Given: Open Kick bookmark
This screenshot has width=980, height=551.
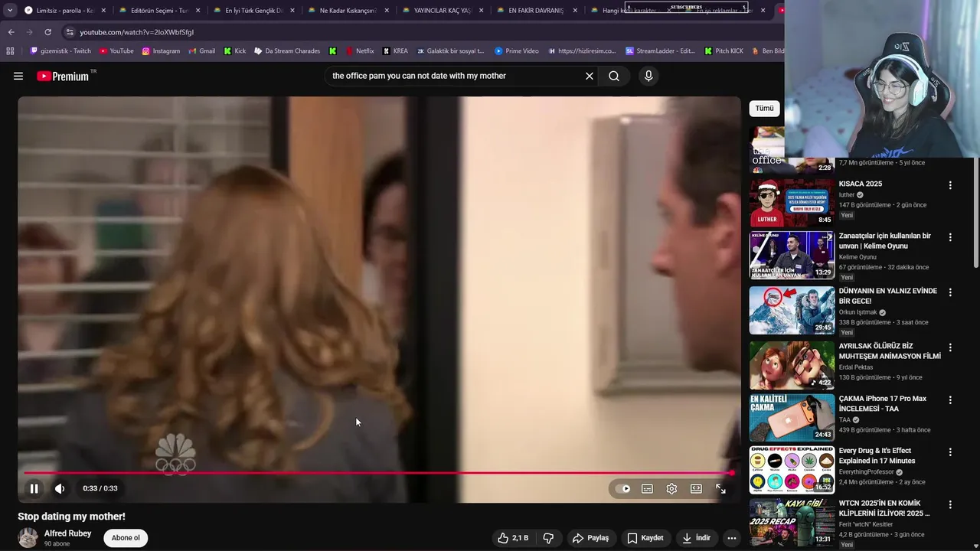Looking at the screenshot, I should click(235, 51).
